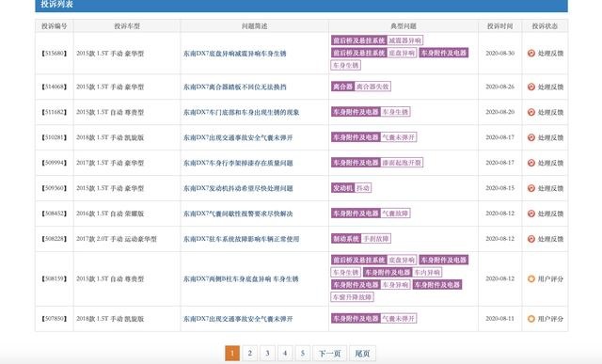Click the 投诉编号 column header
602x364 pixels.
point(55,26)
